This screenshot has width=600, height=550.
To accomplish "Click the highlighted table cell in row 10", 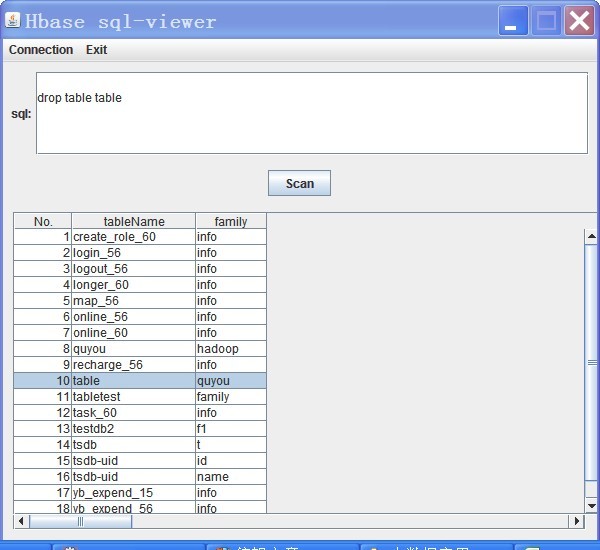I will point(134,381).
